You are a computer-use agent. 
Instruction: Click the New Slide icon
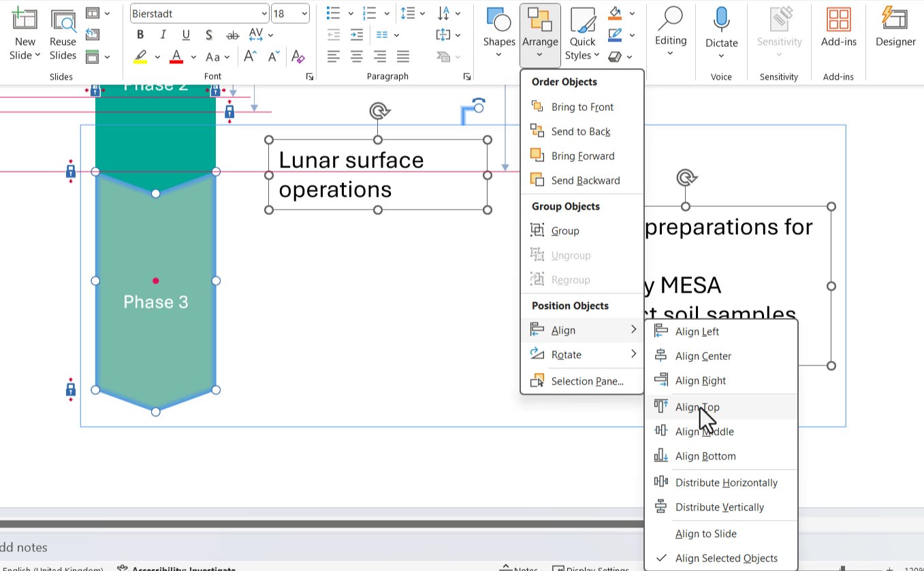point(25,20)
